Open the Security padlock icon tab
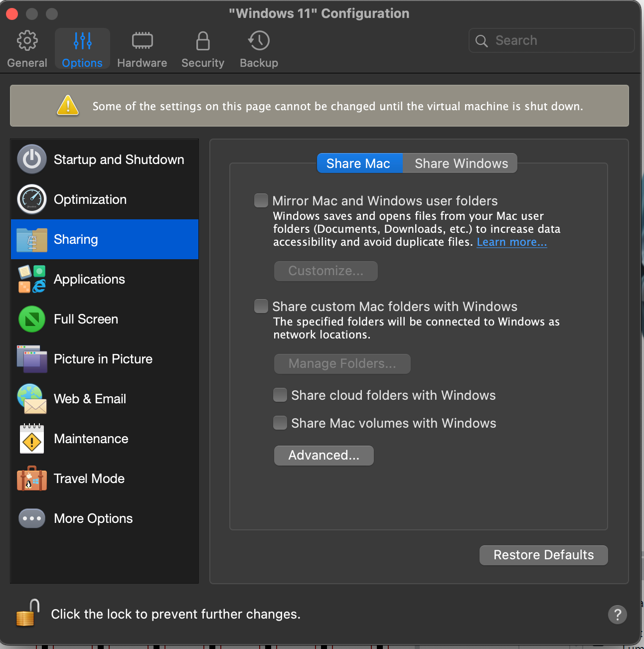The height and width of the screenshot is (649, 644). 203,41
